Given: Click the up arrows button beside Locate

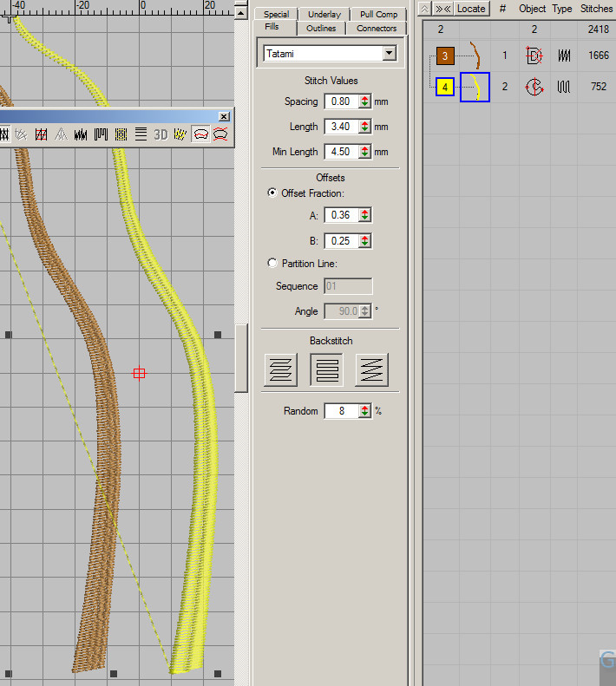Looking at the screenshot, I should click(x=424, y=9).
